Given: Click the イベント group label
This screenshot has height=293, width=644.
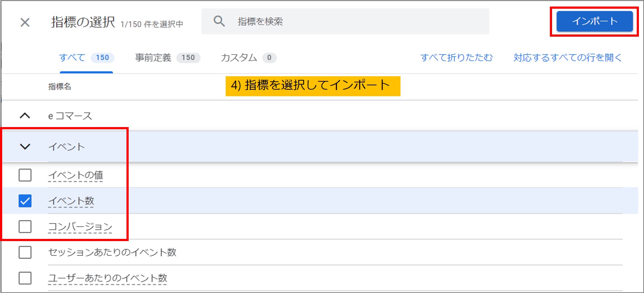Looking at the screenshot, I should point(67,147).
